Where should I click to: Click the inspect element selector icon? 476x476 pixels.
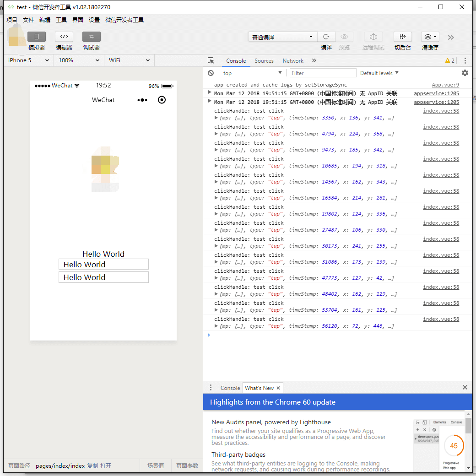[x=211, y=61]
